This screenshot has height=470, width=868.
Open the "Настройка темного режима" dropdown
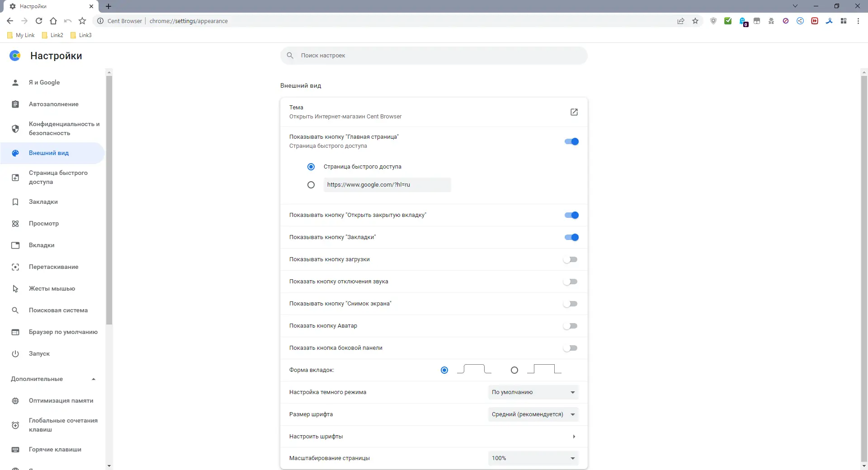(533, 392)
